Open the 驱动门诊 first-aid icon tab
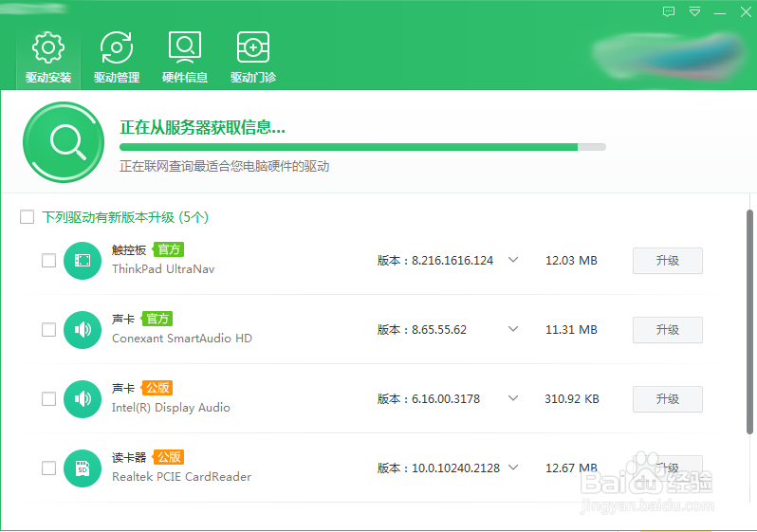 click(x=253, y=47)
